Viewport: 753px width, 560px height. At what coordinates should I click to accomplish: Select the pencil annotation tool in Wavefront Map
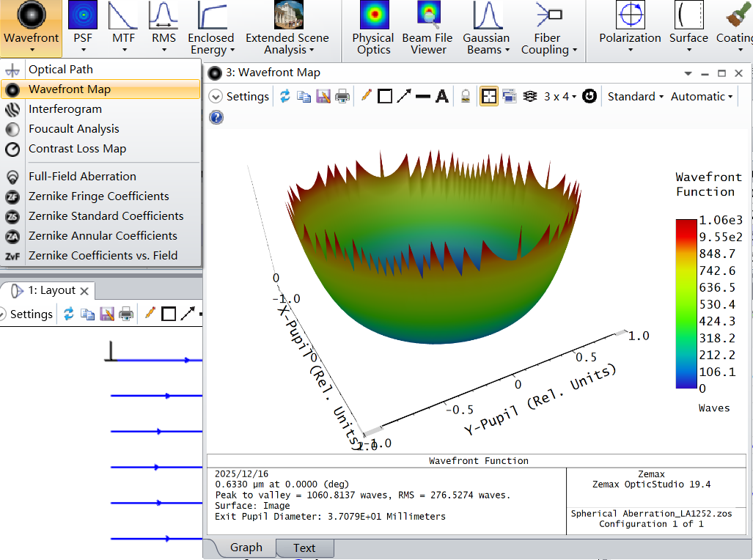coord(367,95)
